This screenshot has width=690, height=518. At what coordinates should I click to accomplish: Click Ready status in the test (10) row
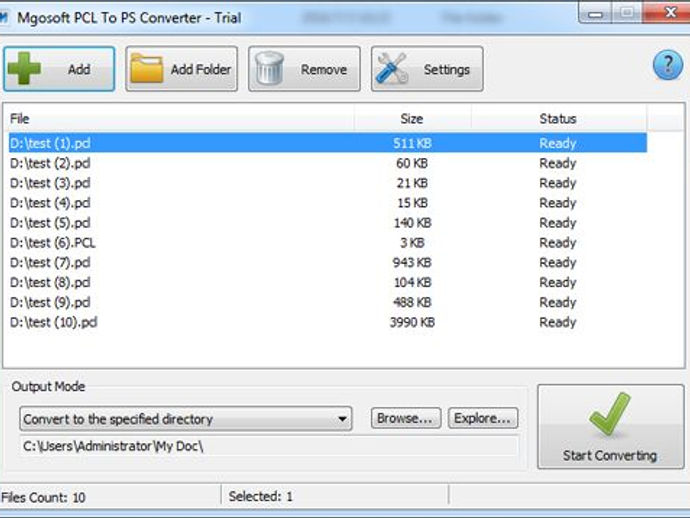click(558, 323)
